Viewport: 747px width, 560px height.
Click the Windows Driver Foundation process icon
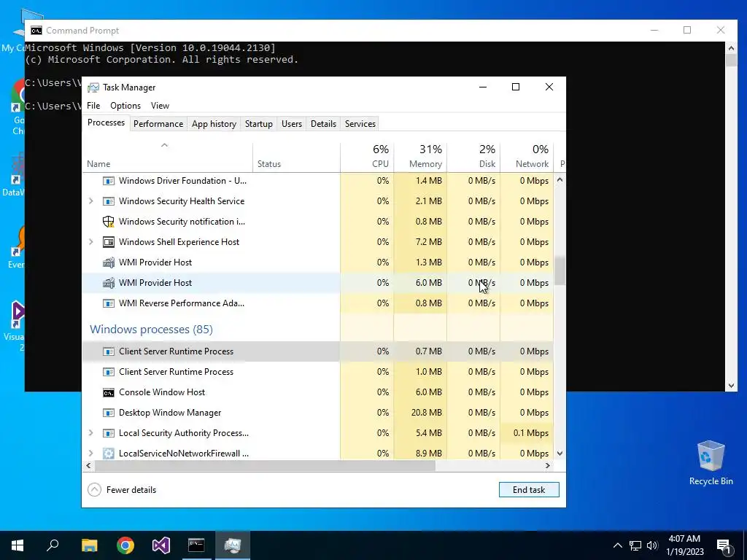pyautogui.click(x=109, y=181)
